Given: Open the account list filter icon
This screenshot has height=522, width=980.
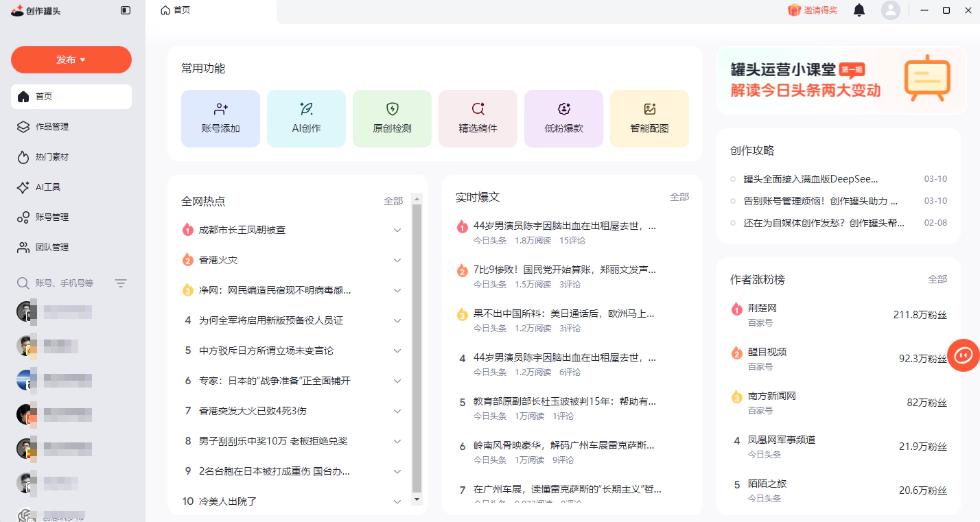Looking at the screenshot, I should (121, 283).
